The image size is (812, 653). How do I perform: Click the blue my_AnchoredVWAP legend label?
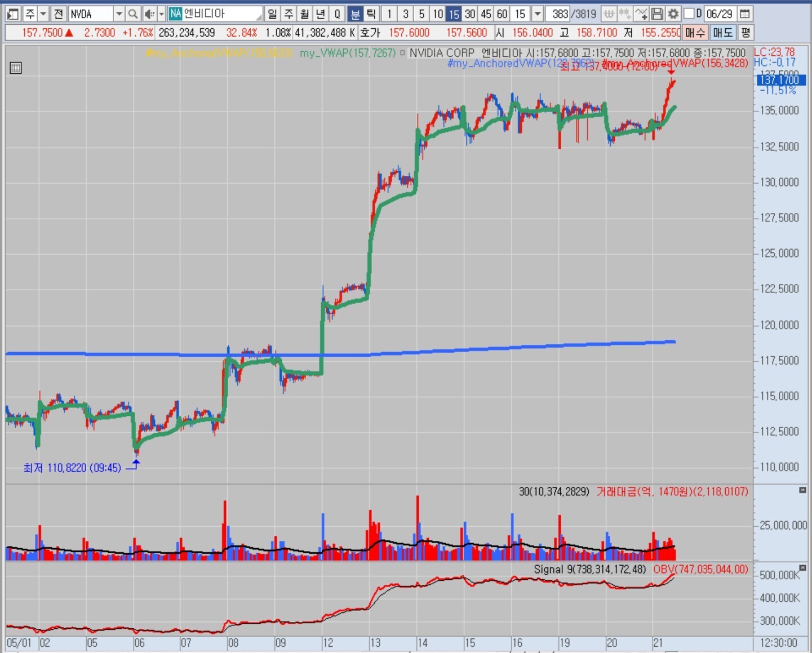521,63
